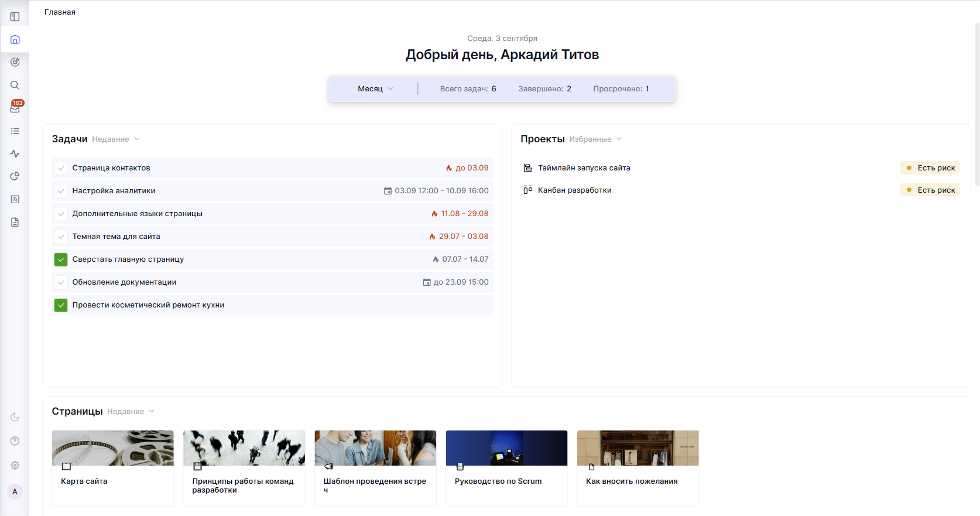The width and height of the screenshot is (980, 516).
Task: Open the Home icon in sidebar
Action: [x=15, y=39]
